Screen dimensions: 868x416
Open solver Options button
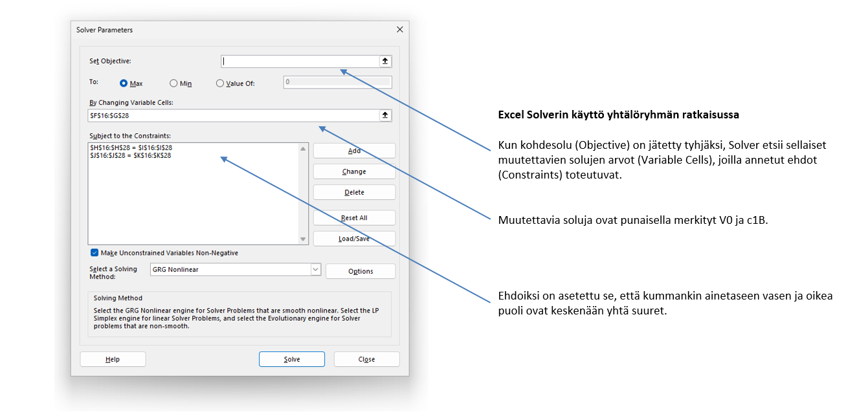point(361,271)
